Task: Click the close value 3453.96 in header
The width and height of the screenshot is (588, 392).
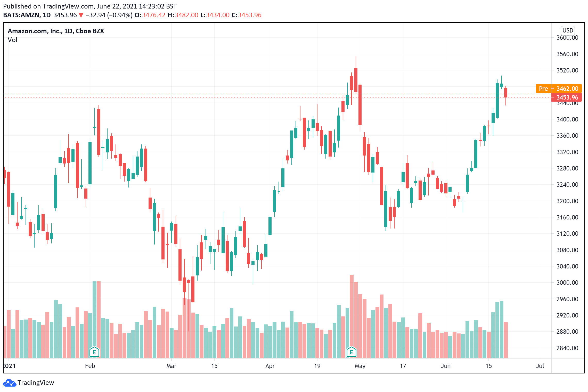Action: click(250, 15)
